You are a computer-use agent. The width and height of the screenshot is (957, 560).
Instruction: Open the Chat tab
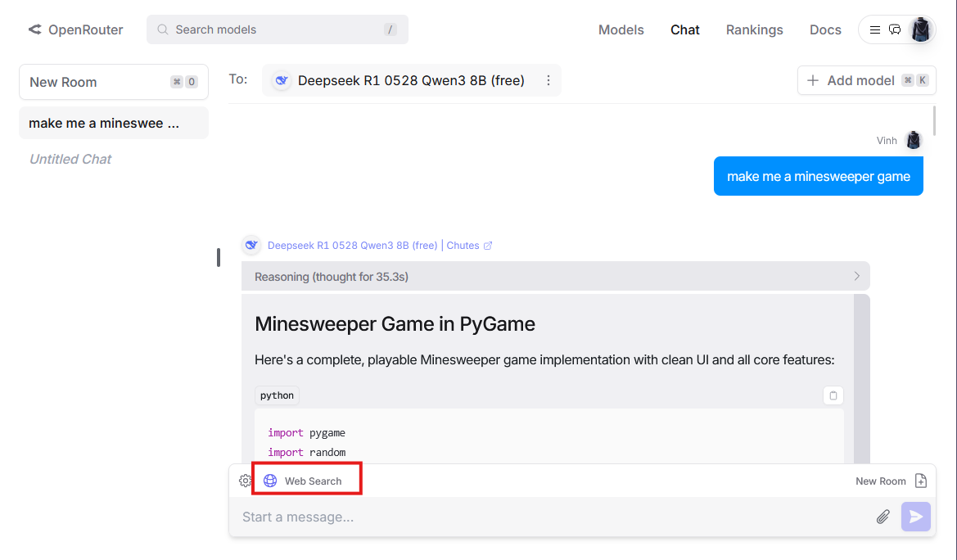pyautogui.click(x=684, y=30)
